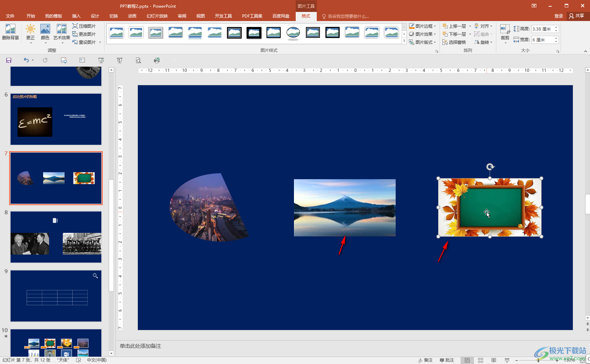Switch to Slide Sorter view icon

(481, 360)
